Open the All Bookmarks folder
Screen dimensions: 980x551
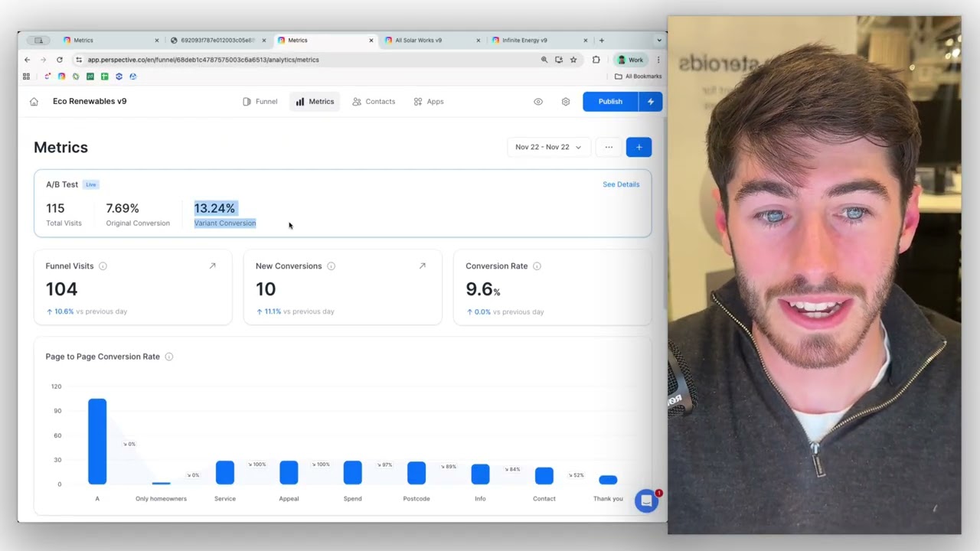tap(639, 77)
